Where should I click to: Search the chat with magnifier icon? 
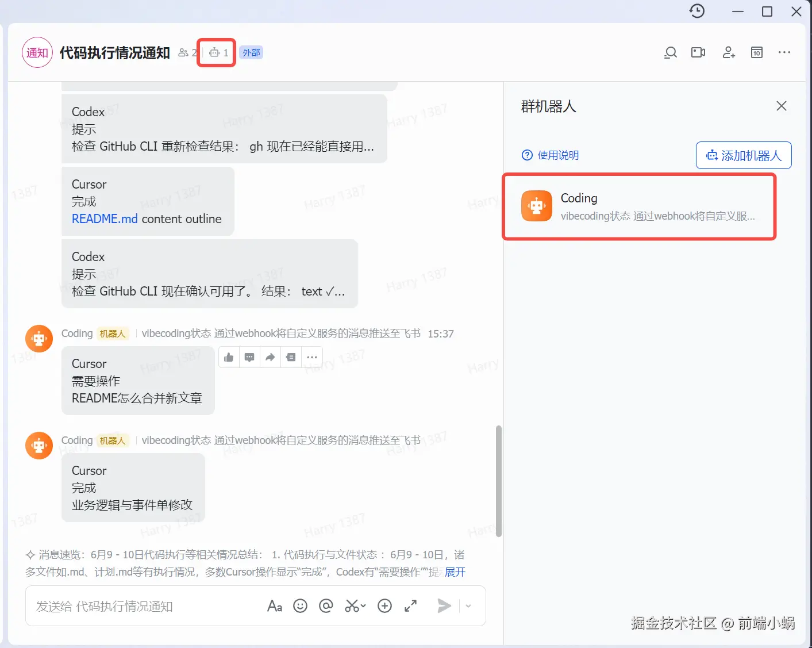pos(670,53)
